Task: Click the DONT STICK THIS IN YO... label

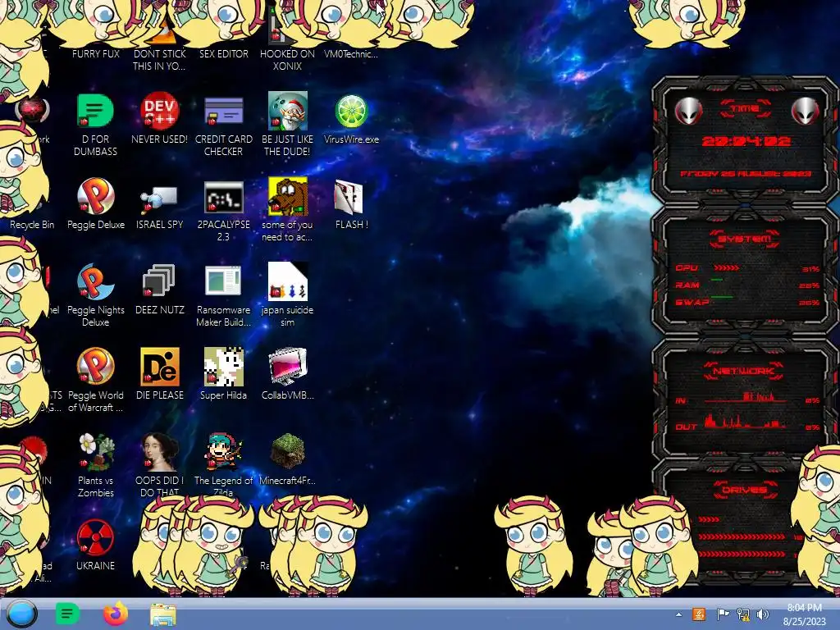Action: [x=159, y=60]
